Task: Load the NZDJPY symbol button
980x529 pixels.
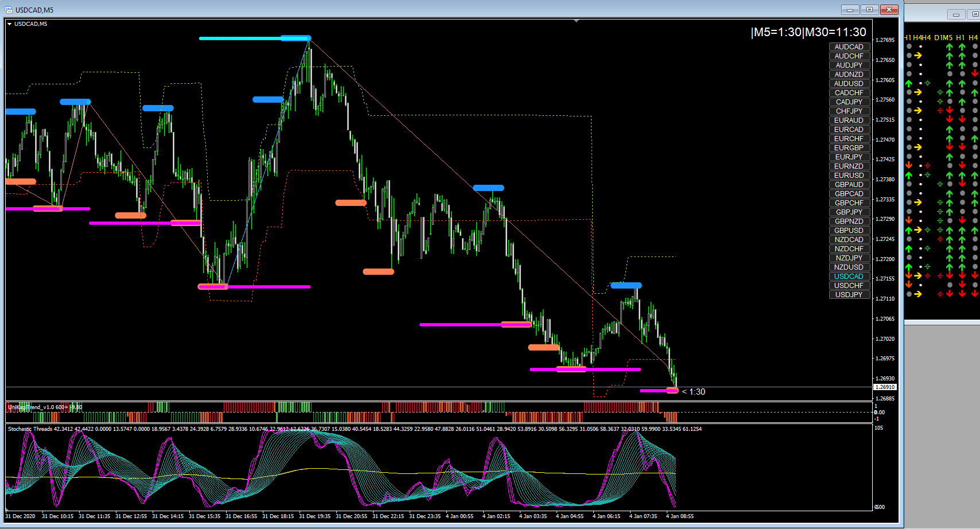Action: tap(849, 258)
